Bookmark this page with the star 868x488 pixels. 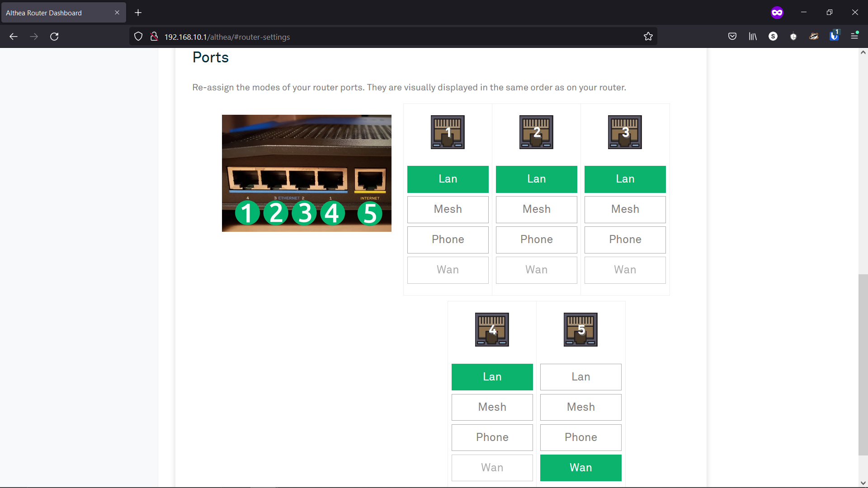point(648,37)
